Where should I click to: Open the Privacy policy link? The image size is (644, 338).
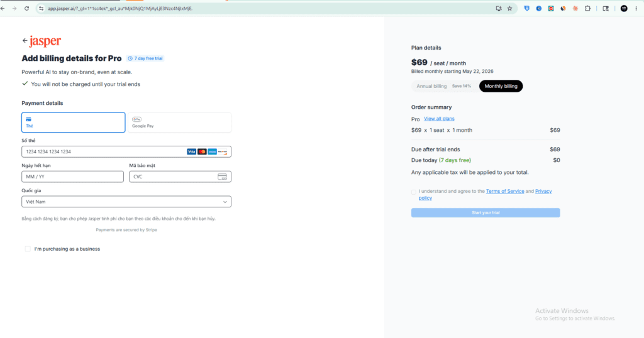click(x=543, y=191)
